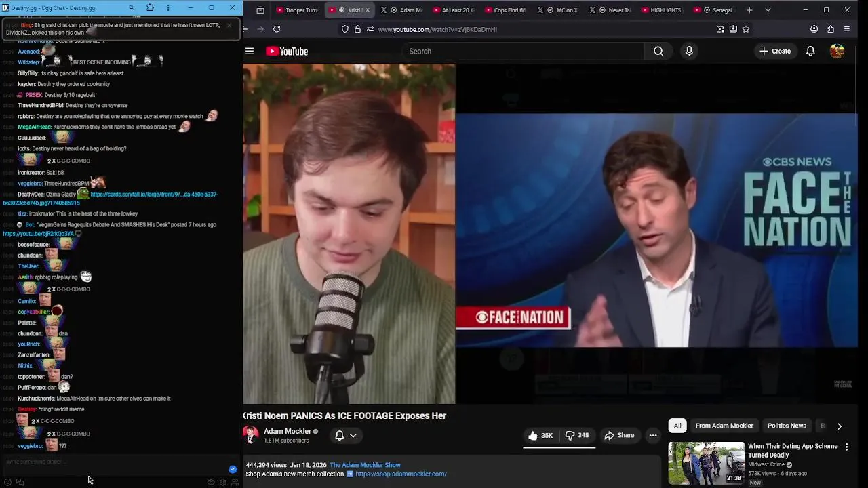
Task: Open user list icon in Dgg chat
Action: pyautogui.click(x=235, y=483)
